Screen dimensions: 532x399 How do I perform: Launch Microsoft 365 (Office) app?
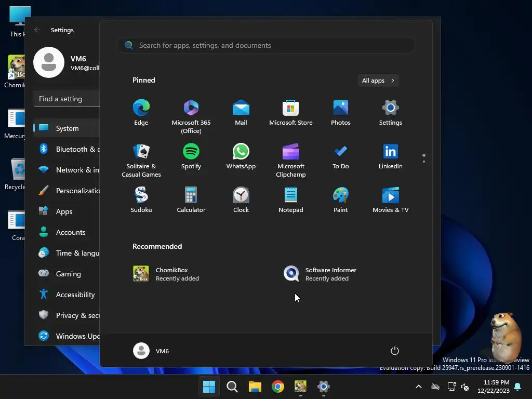pyautogui.click(x=191, y=117)
